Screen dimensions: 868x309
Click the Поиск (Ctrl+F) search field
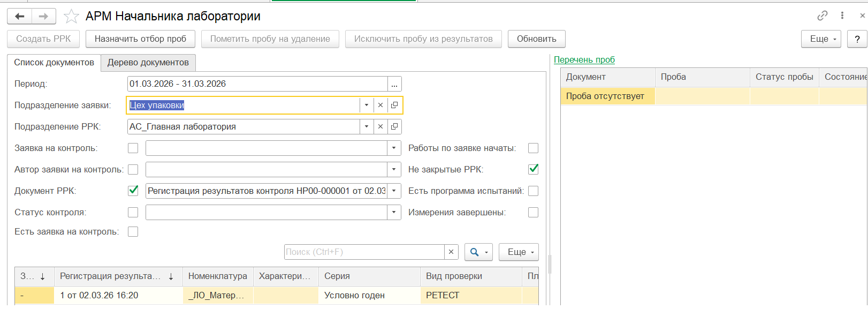(364, 252)
